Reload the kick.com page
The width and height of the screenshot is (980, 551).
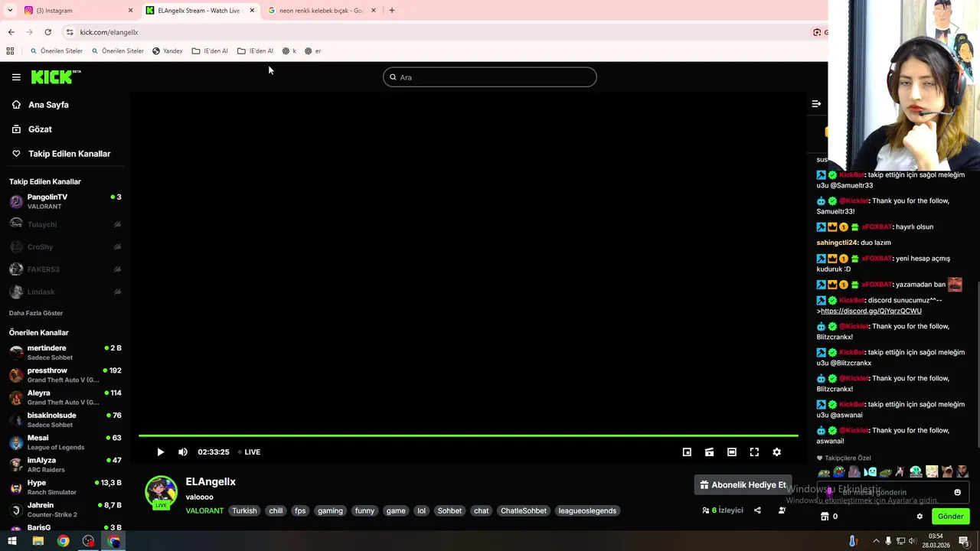[47, 32]
